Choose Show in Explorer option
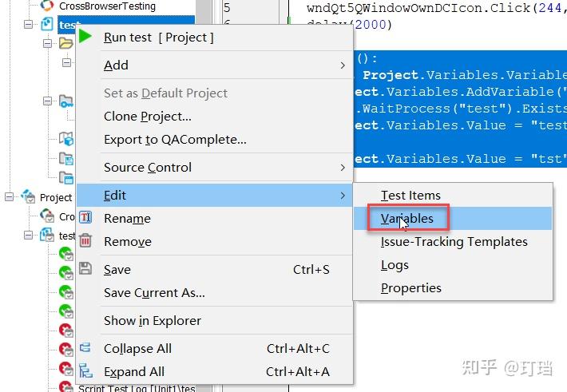Viewport: 567px width, 392px height. [x=153, y=320]
